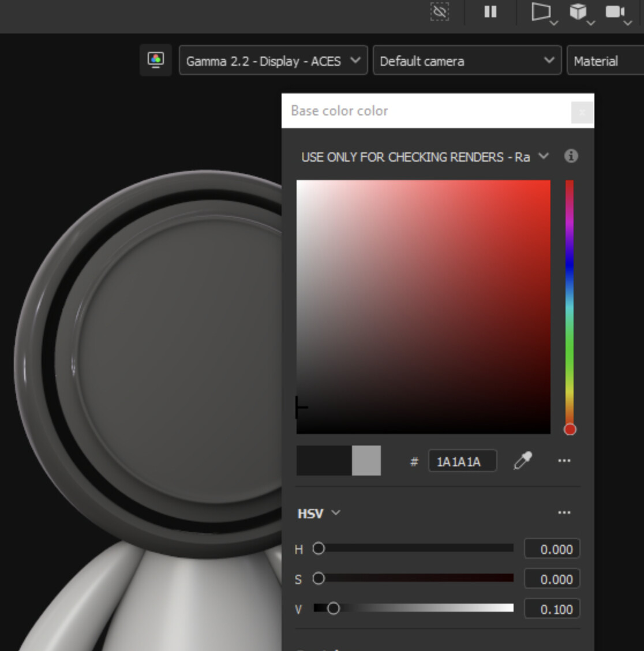The width and height of the screenshot is (644, 651).
Task: Open the three-dot menu beside HSV
Action: [564, 512]
